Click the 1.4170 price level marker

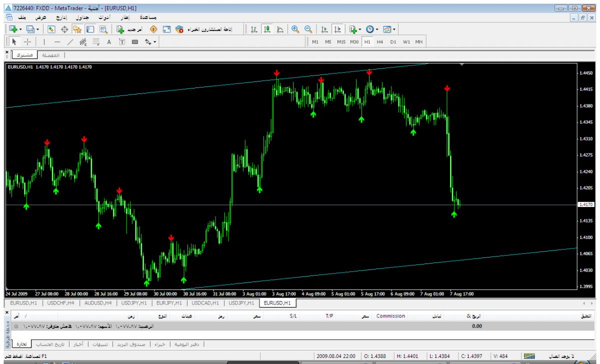tap(585, 204)
